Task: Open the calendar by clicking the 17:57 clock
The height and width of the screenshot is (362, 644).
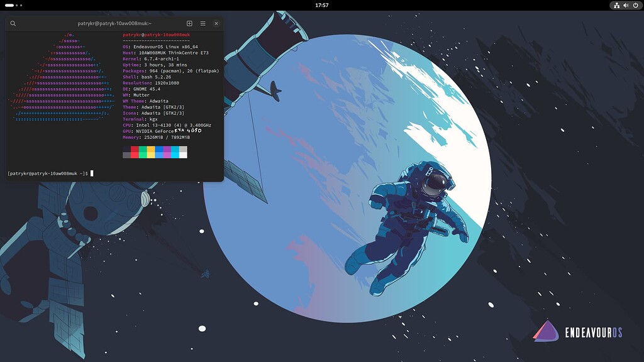Action: 321,6
